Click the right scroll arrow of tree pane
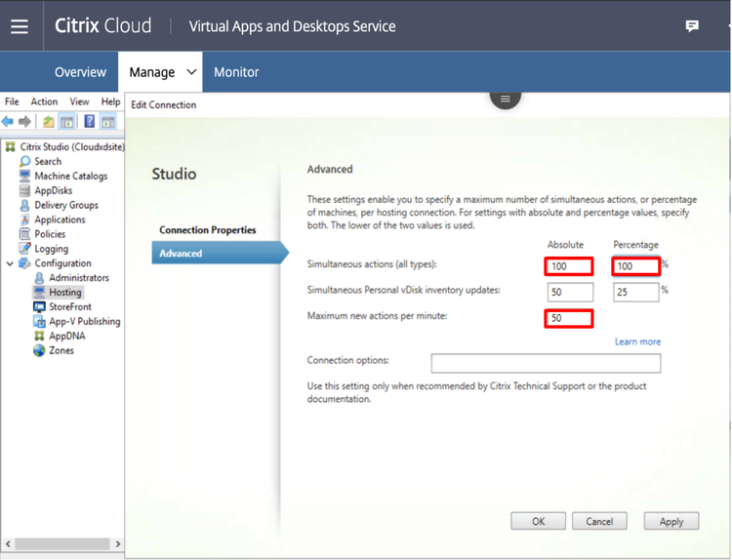Screen dimensions: 732x560 coord(118,544)
